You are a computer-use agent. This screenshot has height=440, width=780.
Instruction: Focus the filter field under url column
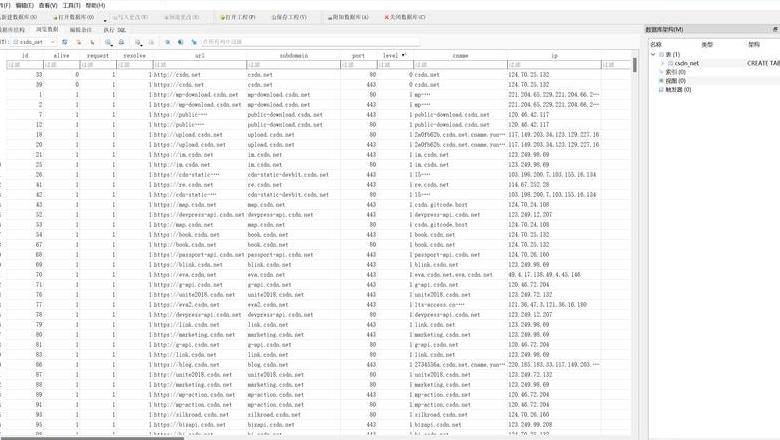coord(199,65)
